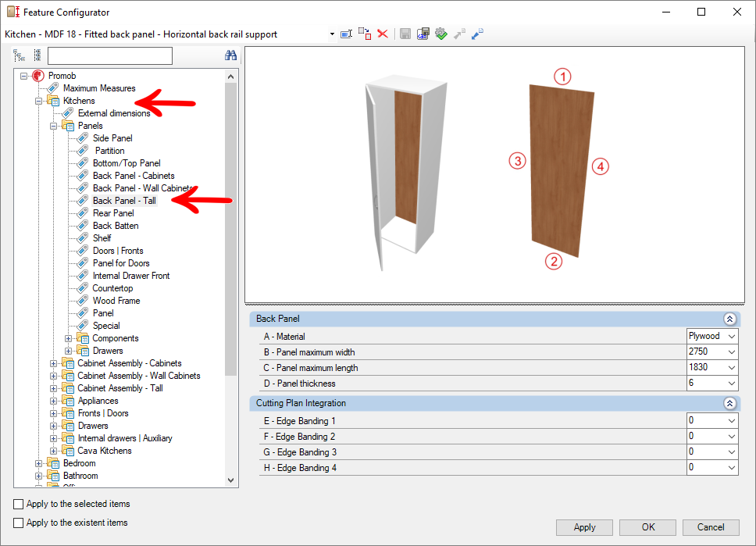This screenshot has height=546, width=756.
Task: Open Edge Banding 2 dropdown
Action: tap(732, 437)
